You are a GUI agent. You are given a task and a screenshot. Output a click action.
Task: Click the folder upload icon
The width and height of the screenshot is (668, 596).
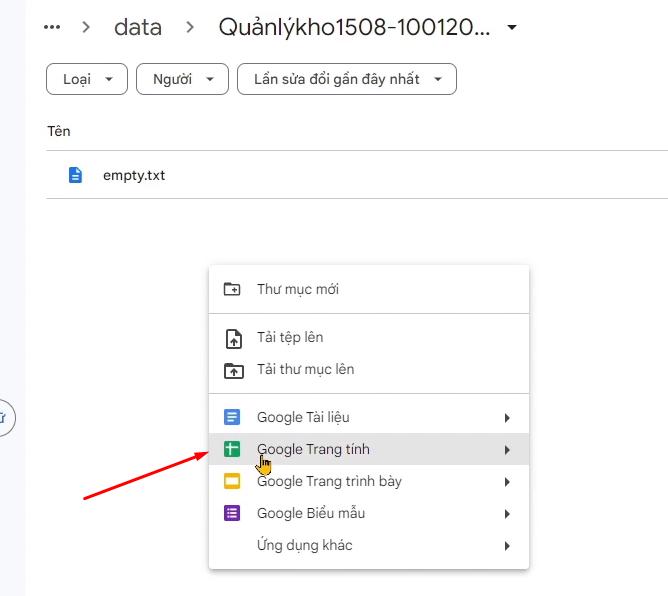click(232, 370)
